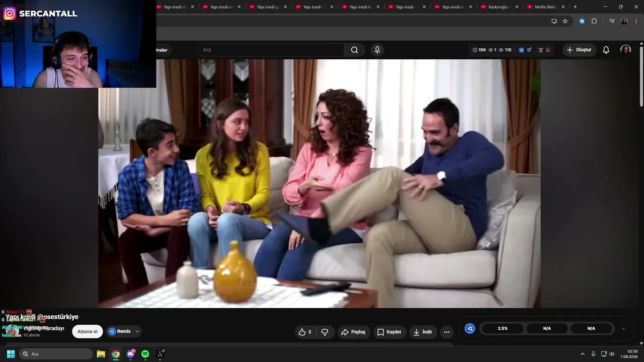644x362 pixels.
Task: Click the Remix button
Action: click(x=120, y=331)
